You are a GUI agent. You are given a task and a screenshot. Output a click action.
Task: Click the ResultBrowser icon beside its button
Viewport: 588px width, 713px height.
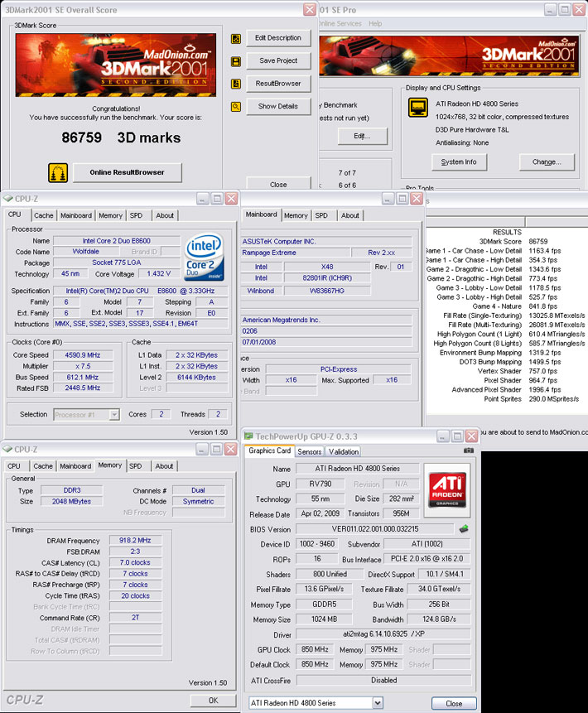[235, 84]
